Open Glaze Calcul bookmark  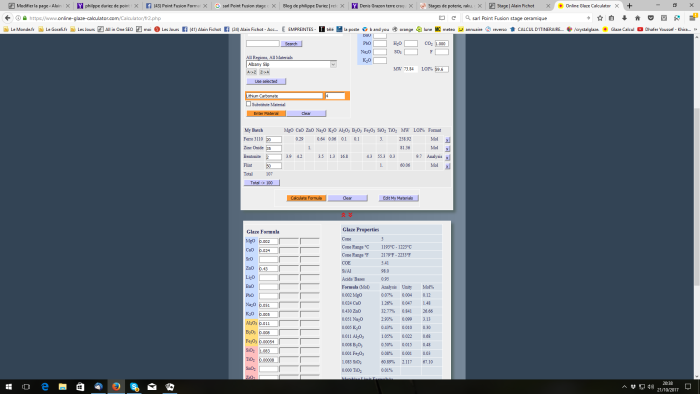[619, 29]
